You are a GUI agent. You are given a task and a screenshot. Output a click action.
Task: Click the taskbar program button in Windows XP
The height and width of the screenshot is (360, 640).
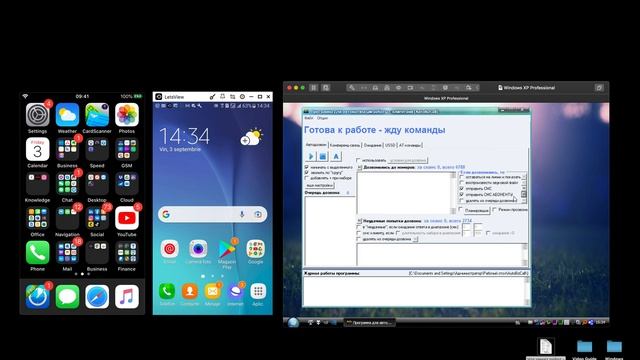coord(370,322)
